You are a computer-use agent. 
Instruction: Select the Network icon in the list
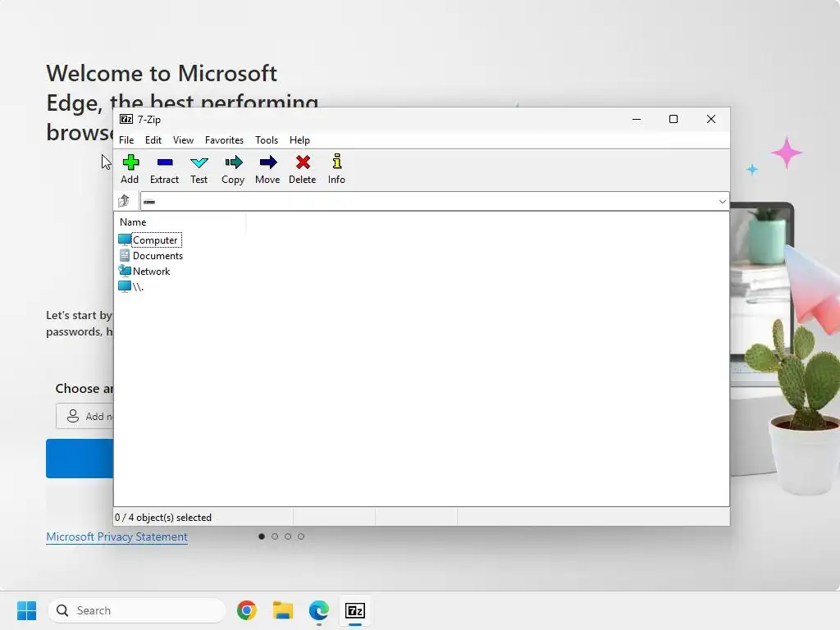click(x=125, y=271)
